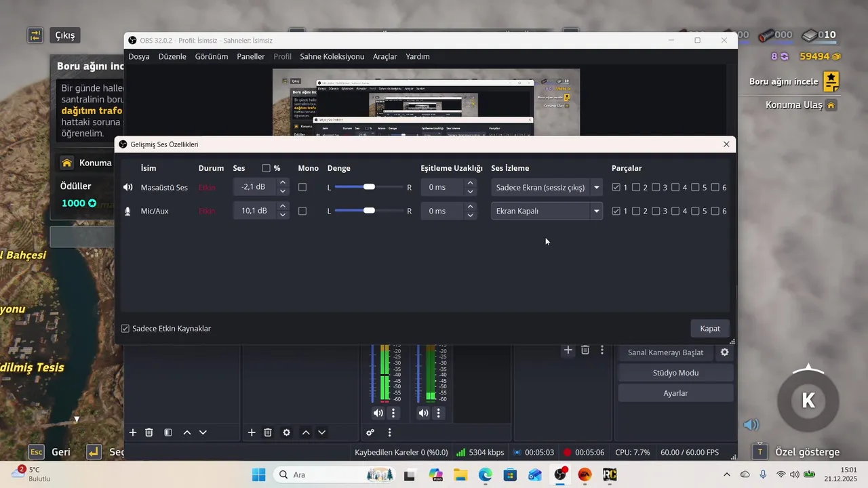
Task: Delete the selected scene with the trash icon
Action: tap(149, 432)
